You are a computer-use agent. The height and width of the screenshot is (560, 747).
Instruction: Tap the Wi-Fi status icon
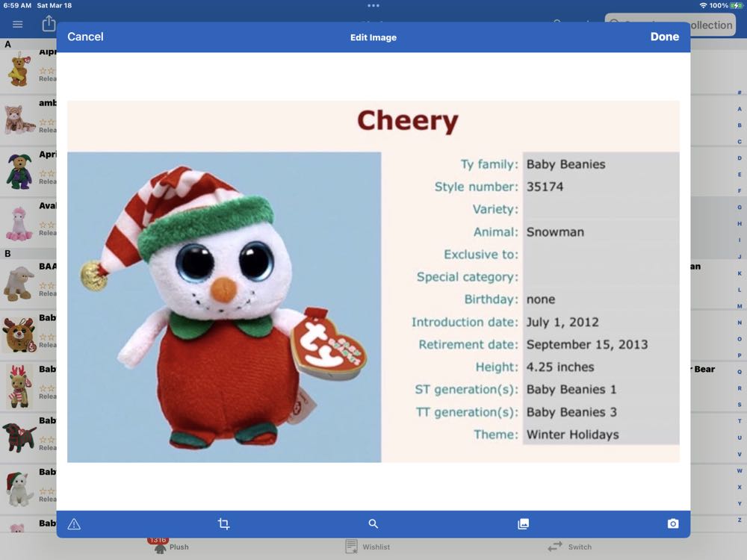click(703, 5)
